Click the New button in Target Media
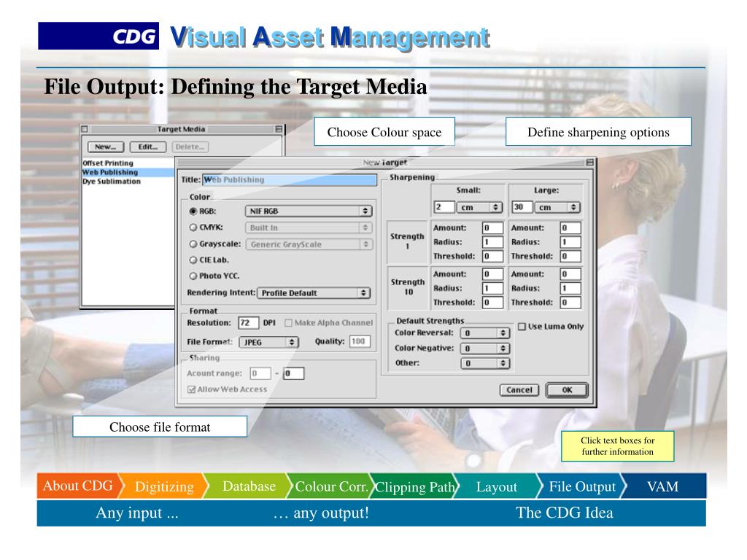The width and height of the screenshot is (747, 560). click(105, 147)
